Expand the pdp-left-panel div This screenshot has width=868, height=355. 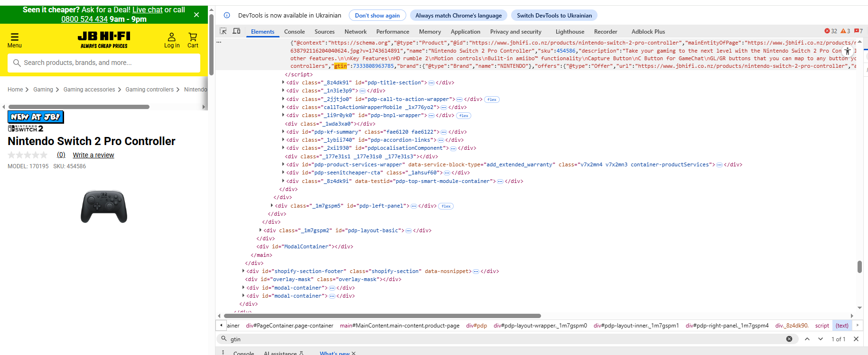tap(272, 206)
